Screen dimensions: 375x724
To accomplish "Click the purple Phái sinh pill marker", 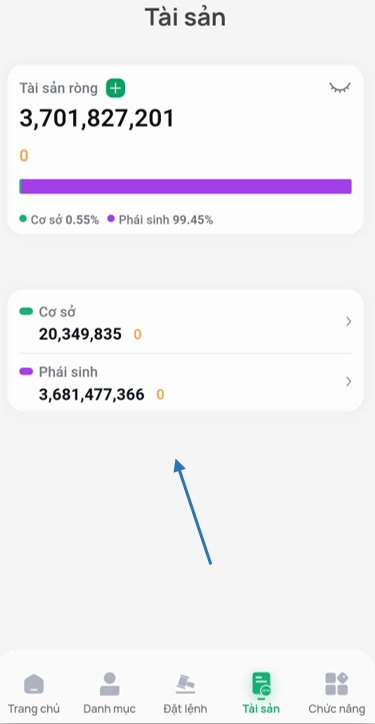I will (26, 372).
